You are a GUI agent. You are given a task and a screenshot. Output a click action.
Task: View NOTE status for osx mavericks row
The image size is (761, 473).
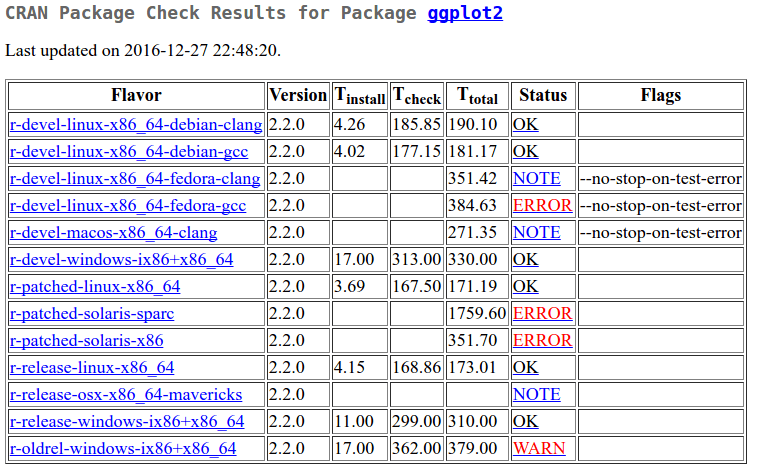[536, 395]
